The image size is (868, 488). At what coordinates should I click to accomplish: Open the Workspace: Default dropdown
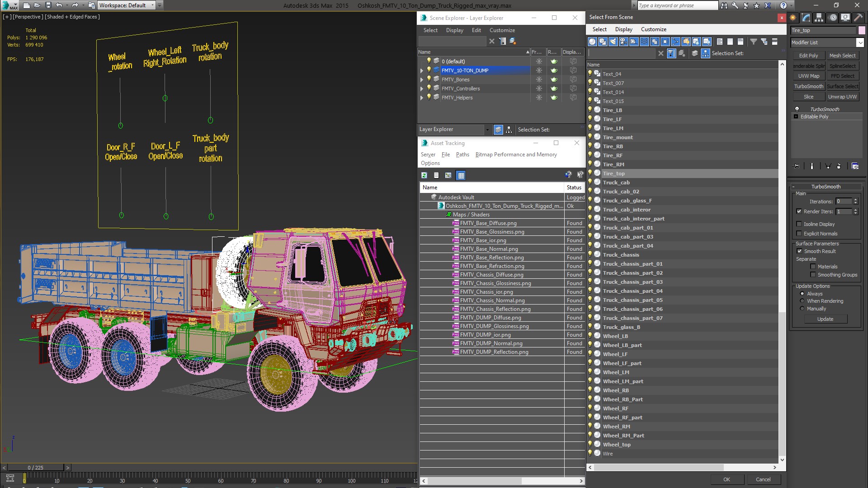click(x=152, y=5)
